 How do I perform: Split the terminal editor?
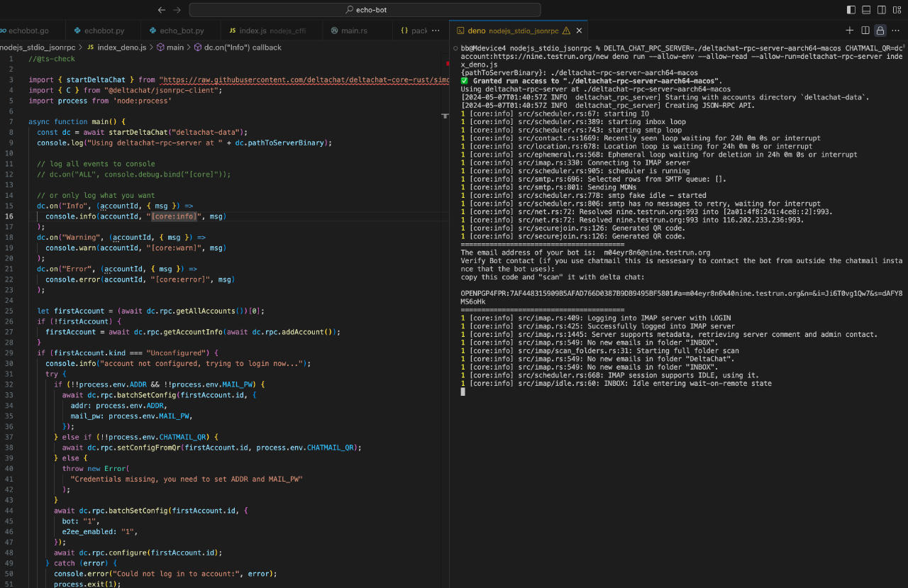point(865,30)
